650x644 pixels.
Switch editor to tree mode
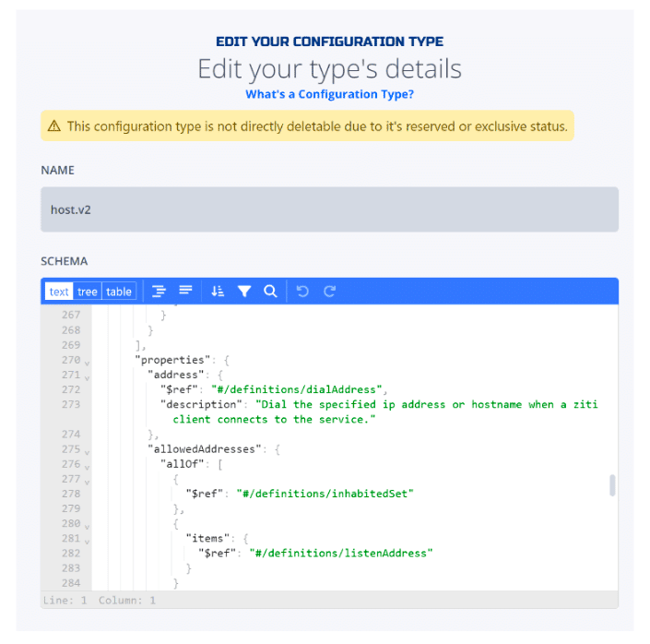[87, 292]
